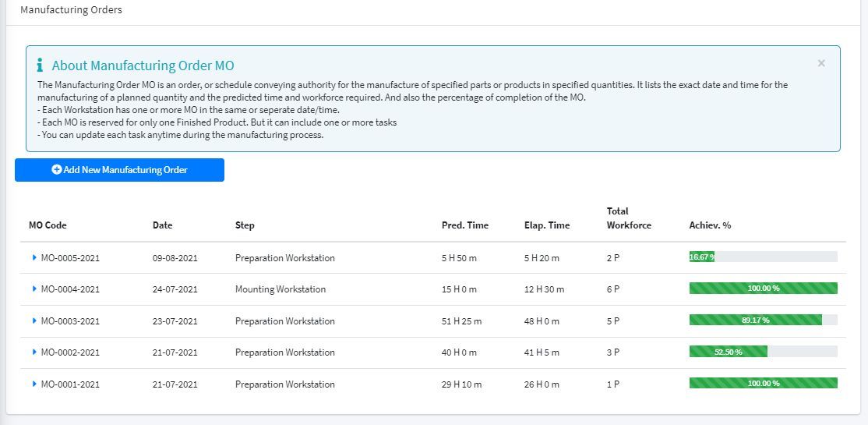This screenshot has height=425, width=868.
Task: Click the Pred. Time column header
Action: [464, 225]
